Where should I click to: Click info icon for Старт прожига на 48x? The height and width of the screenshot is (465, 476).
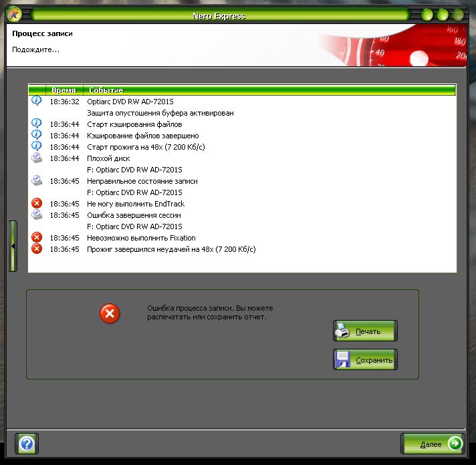click(x=36, y=146)
